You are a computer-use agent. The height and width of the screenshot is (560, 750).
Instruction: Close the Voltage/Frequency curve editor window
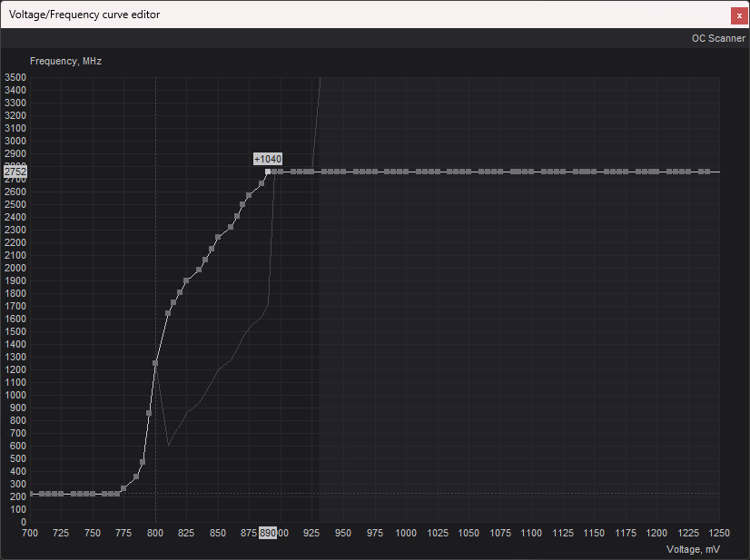point(739,15)
